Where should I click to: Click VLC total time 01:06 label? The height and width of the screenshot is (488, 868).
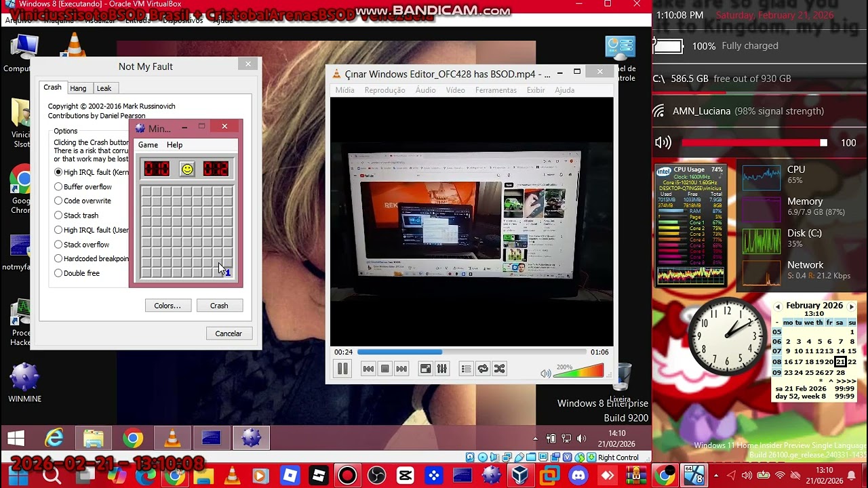(x=599, y=352)
